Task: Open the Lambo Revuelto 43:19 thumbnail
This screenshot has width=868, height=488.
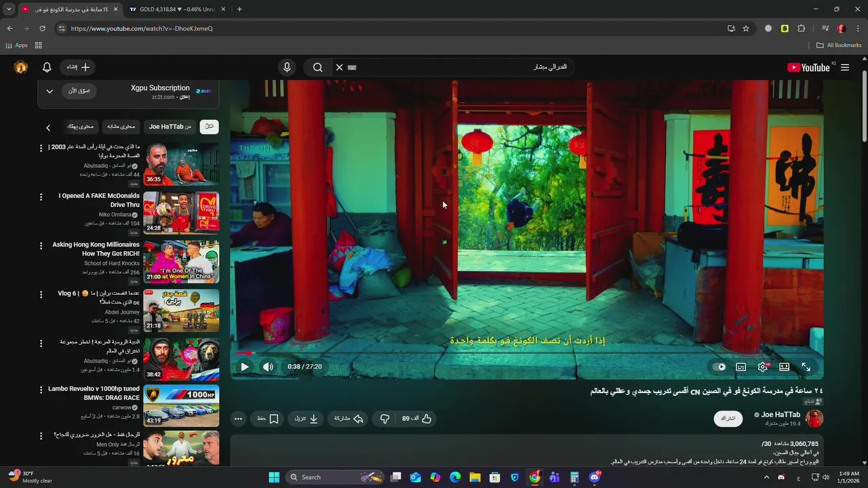Action: pyautogui.click(x=181, y=405)
